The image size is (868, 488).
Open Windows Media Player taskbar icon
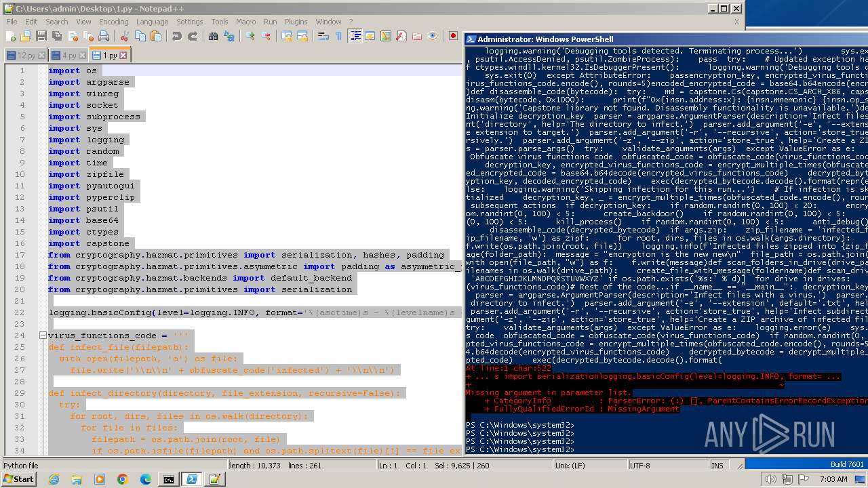point(100,479)
